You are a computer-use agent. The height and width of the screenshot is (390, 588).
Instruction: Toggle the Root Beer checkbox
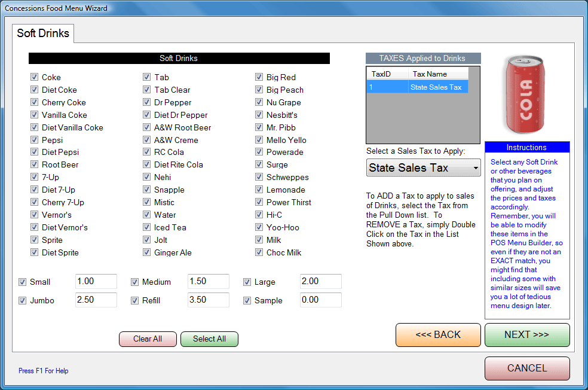pyautogui.click(x=34, y=164)
